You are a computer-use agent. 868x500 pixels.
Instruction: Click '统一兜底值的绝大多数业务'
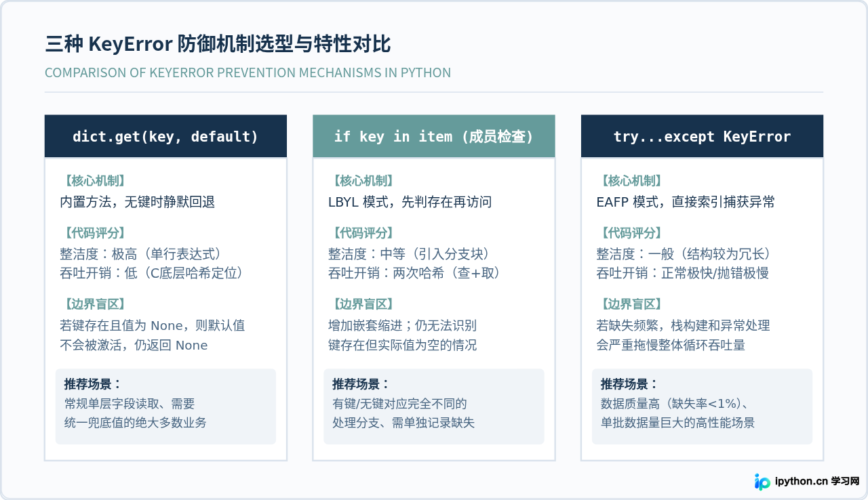pyautogui.click(x=136, y=423)
